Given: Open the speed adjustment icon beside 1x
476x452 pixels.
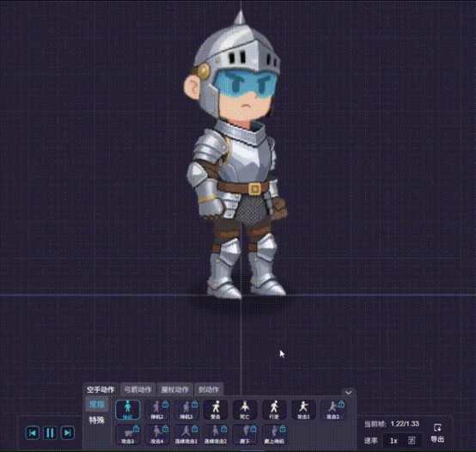Looking at the screenshot, I should pyautogui.click(x=412, y=440).
